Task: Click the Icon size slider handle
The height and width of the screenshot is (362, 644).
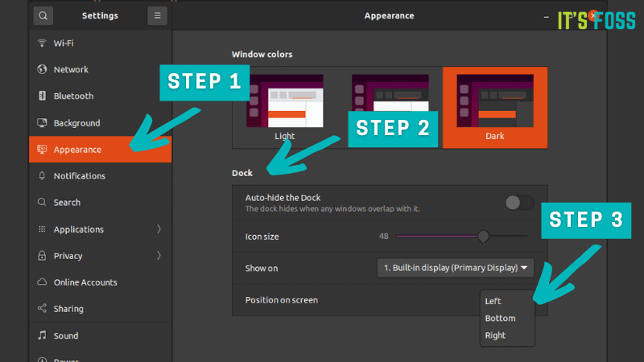Action: (x=483, y=237)
